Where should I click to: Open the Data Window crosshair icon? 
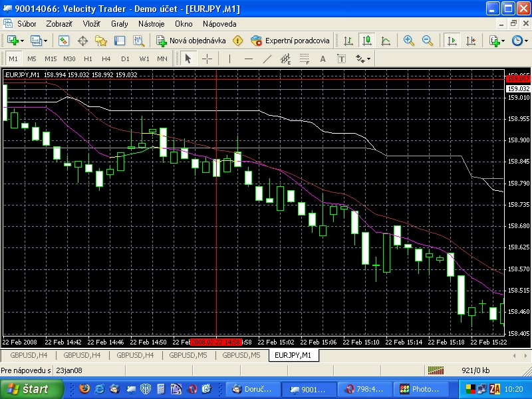[83, 41]
